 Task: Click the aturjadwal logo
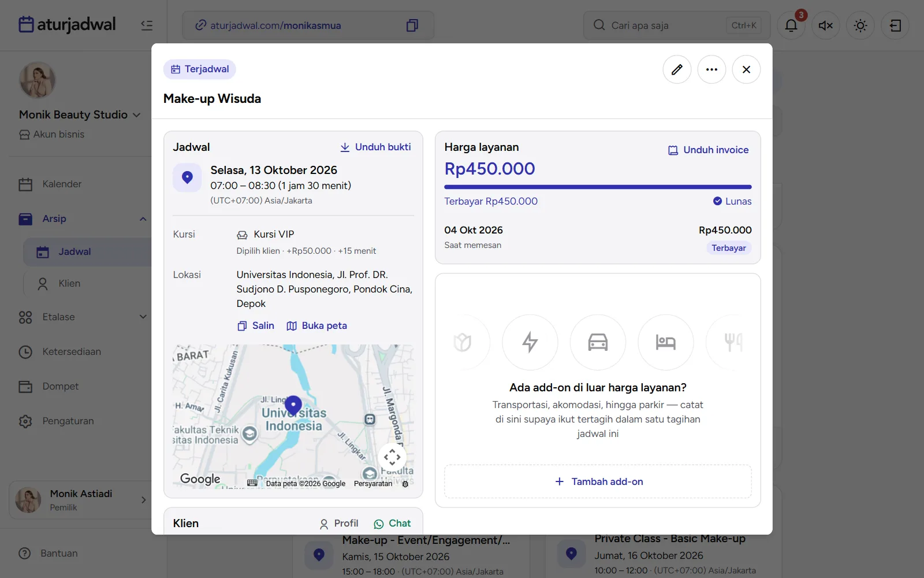(67, 24)
